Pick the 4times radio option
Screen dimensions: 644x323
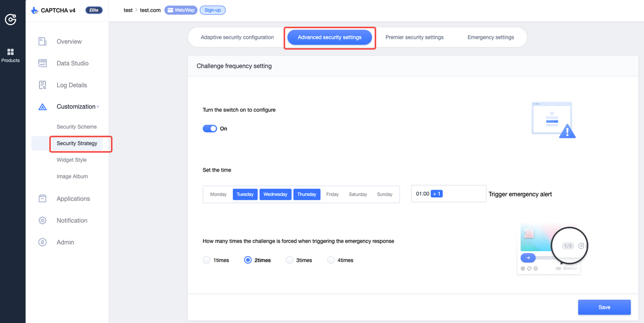click(x=331, y=260)
